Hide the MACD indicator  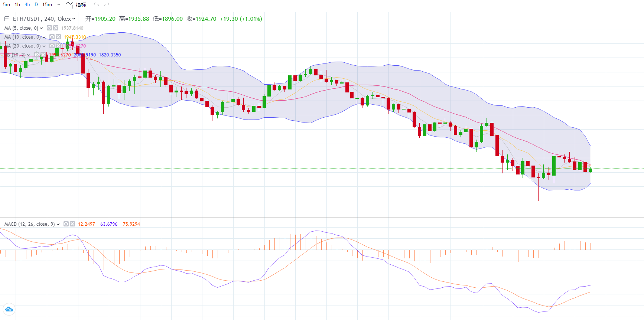[x=66, y=224]
